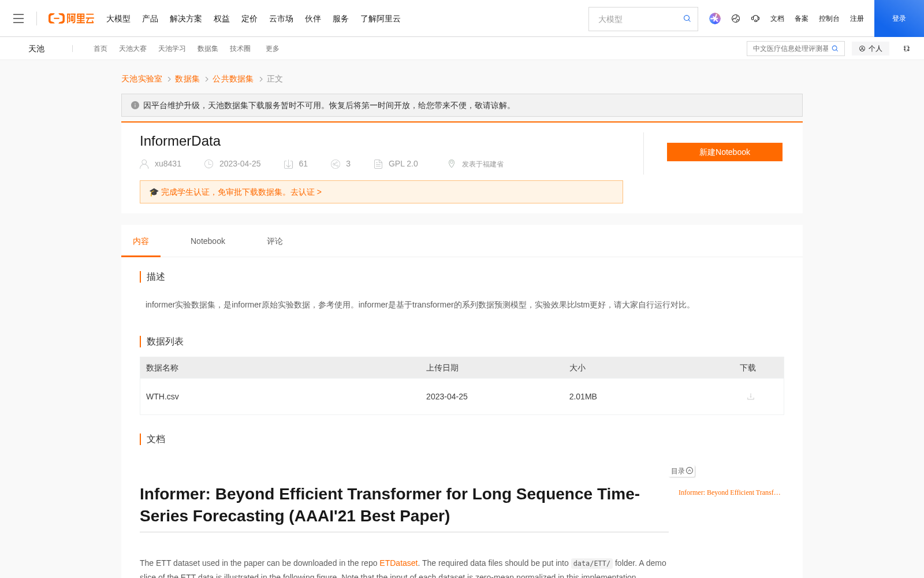Go to 公共数据集 breadcrumb
This screenshot has height=578, width=924.
(x=233, y=79)
